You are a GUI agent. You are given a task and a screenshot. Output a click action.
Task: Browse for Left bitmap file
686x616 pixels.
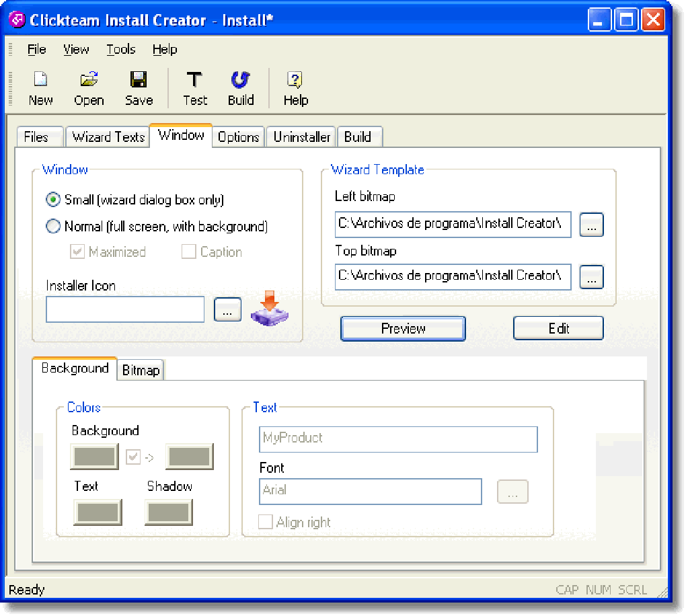591,225
